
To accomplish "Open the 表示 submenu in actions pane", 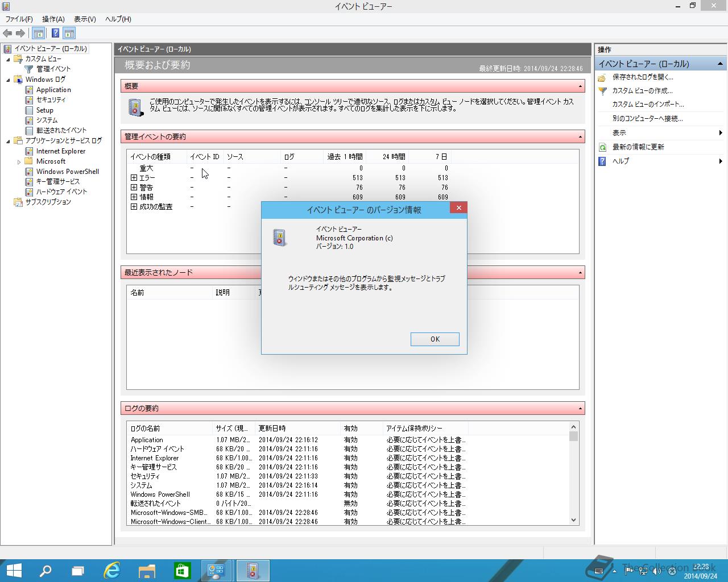I will (x=660, y=133).
